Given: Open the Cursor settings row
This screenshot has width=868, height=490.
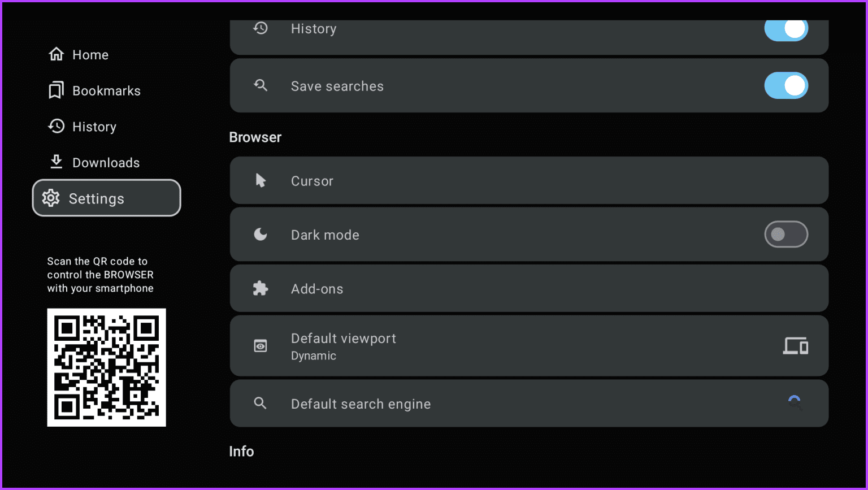Looking at the screenshot, I should coord(528,181).
